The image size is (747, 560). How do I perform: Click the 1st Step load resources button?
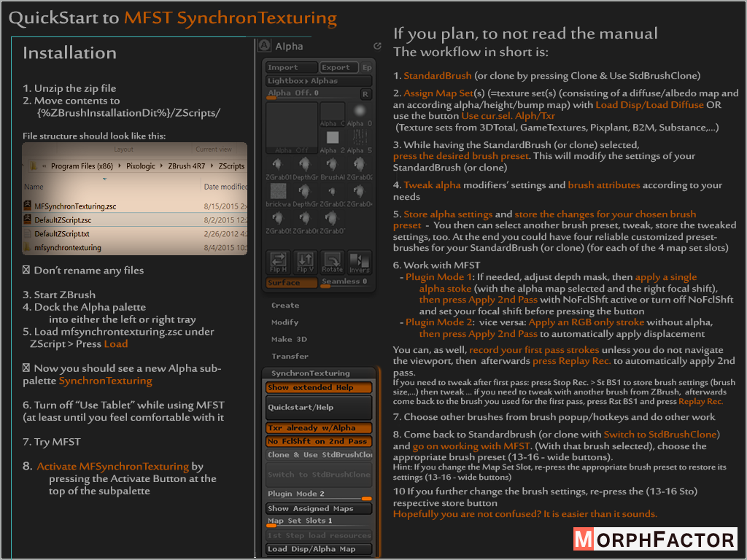point(320,536)
